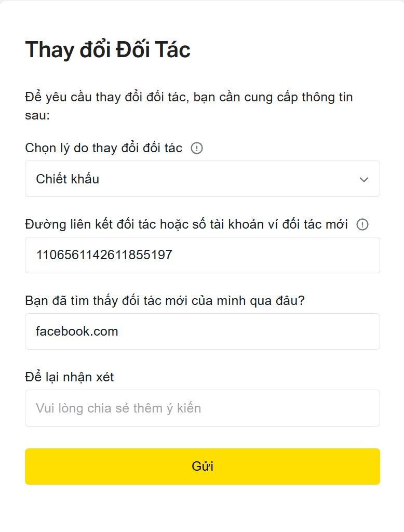Click the "Thay đổi Đối Tác" heading
404x532 pixels.
coord(107,50)
